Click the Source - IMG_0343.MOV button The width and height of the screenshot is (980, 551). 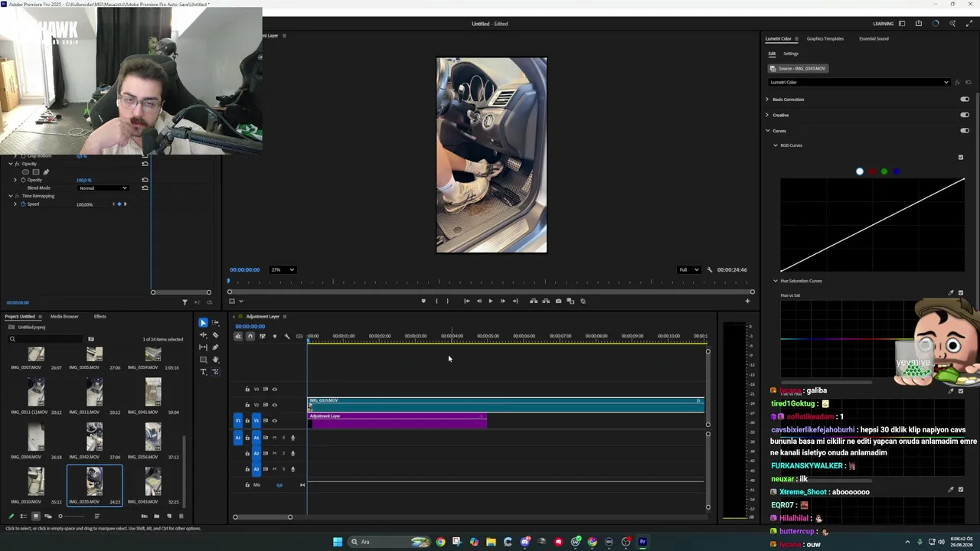click(799, 68)
